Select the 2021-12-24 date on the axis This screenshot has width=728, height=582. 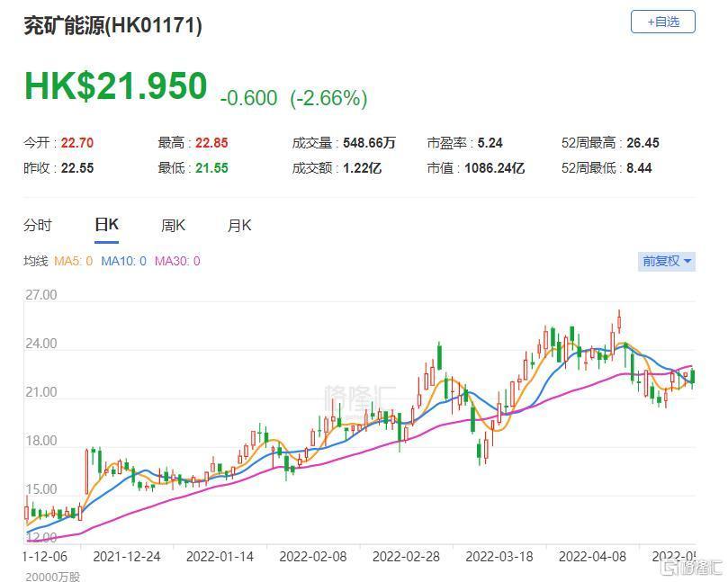coord(127,556)
